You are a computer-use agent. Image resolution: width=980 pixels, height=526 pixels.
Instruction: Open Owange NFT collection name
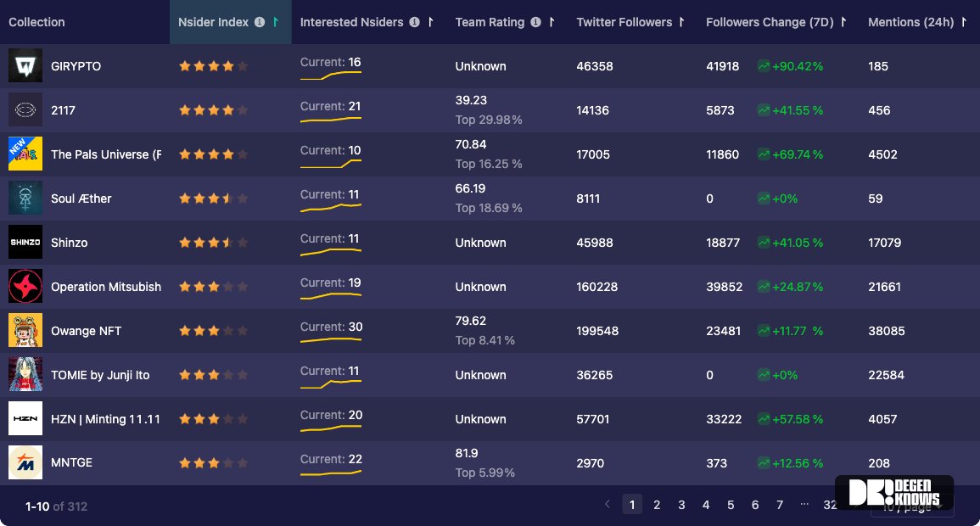click(x=86, y=331)
